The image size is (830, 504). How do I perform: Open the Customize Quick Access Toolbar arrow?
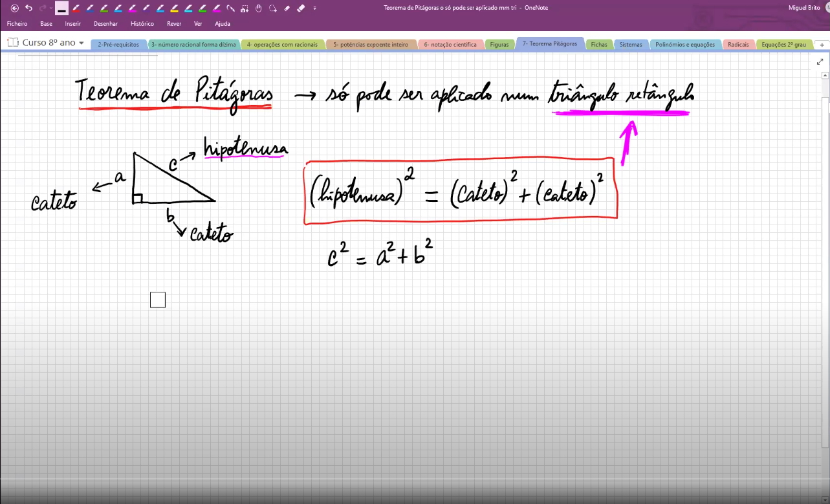pyautogui.click(x=314, y=8)
